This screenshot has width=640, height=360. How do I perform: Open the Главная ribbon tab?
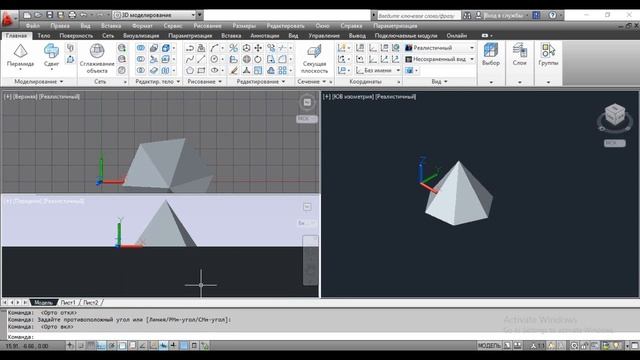pos(16,36)
